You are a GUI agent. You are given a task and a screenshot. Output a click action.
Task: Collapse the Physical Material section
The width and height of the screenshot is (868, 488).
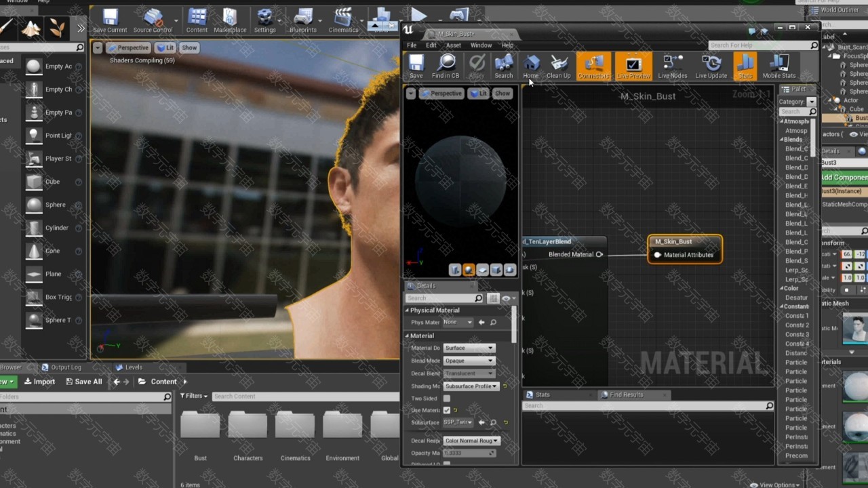(x=408, y=310)
